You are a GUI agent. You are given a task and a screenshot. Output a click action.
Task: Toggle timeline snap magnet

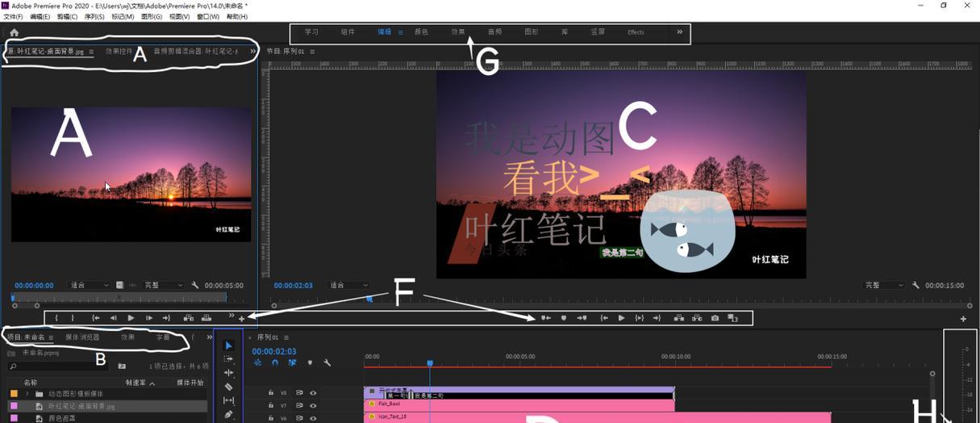(275, 362)
